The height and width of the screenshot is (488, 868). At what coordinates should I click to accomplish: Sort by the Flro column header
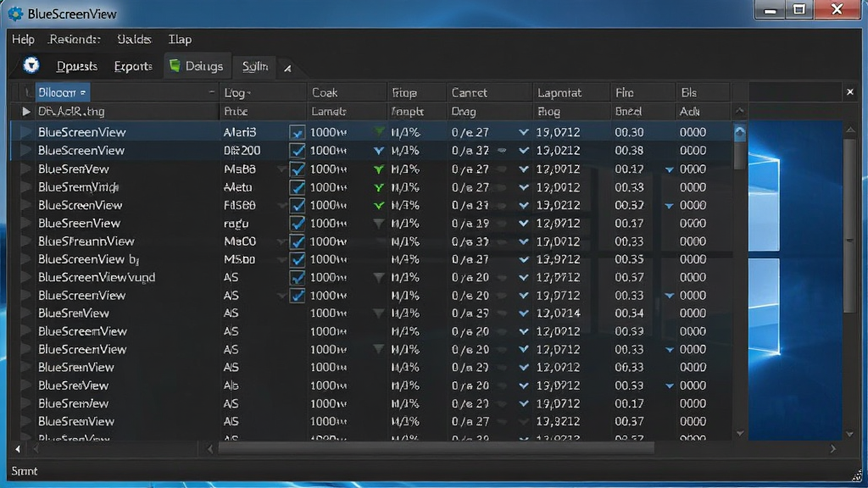643,92
